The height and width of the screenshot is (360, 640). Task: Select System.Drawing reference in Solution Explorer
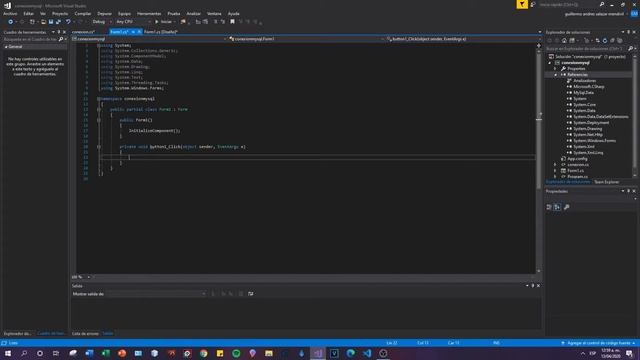click(x=587, y=129)
